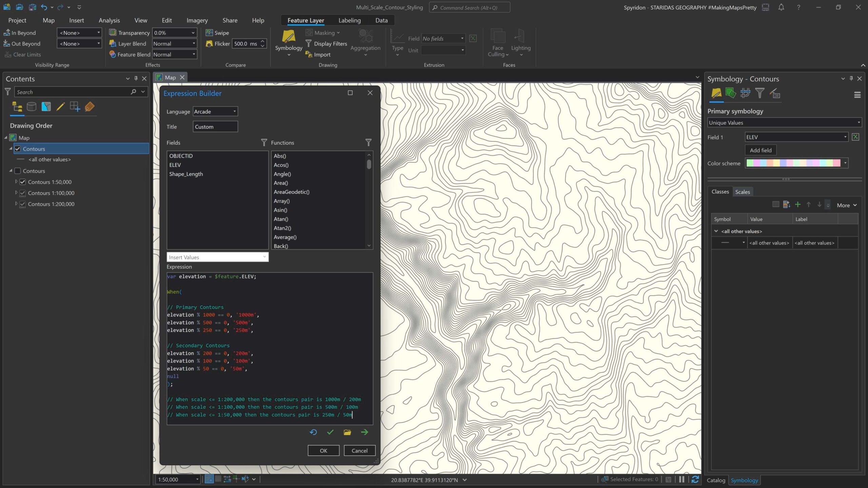Check the unchecked Contours group layer
The width and height of the screenshot is (868, 488).
click(18, 171)
